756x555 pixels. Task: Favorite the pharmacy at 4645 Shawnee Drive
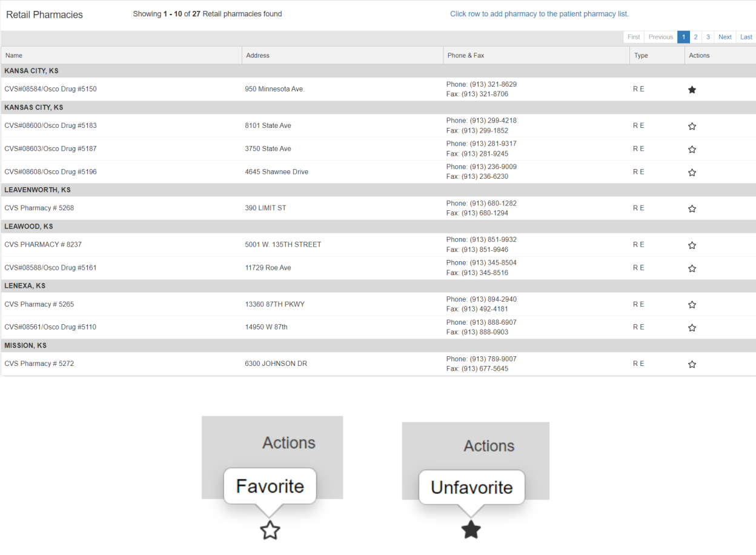click(692, 173)
